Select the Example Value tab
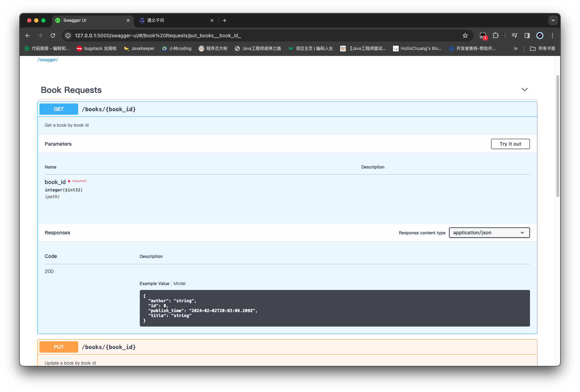This screenshot has width=580, height=392. click(x=155, y=284)
